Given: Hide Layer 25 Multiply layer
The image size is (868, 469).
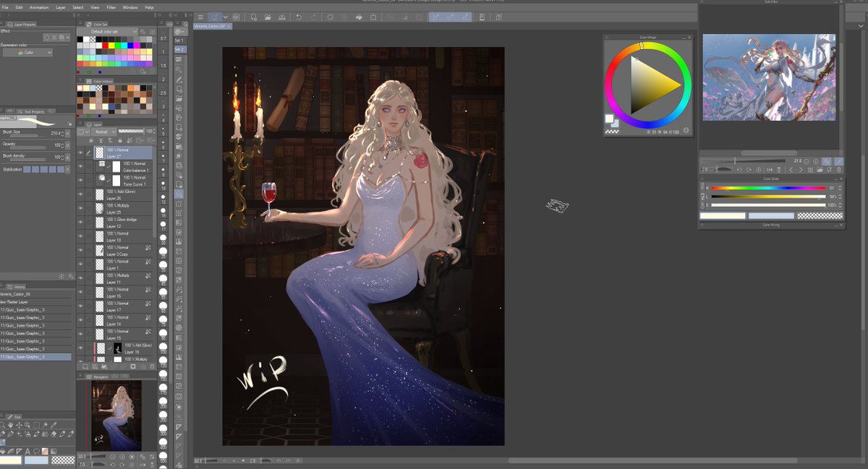Looking at the screenshot, I should tap(80, 209).
